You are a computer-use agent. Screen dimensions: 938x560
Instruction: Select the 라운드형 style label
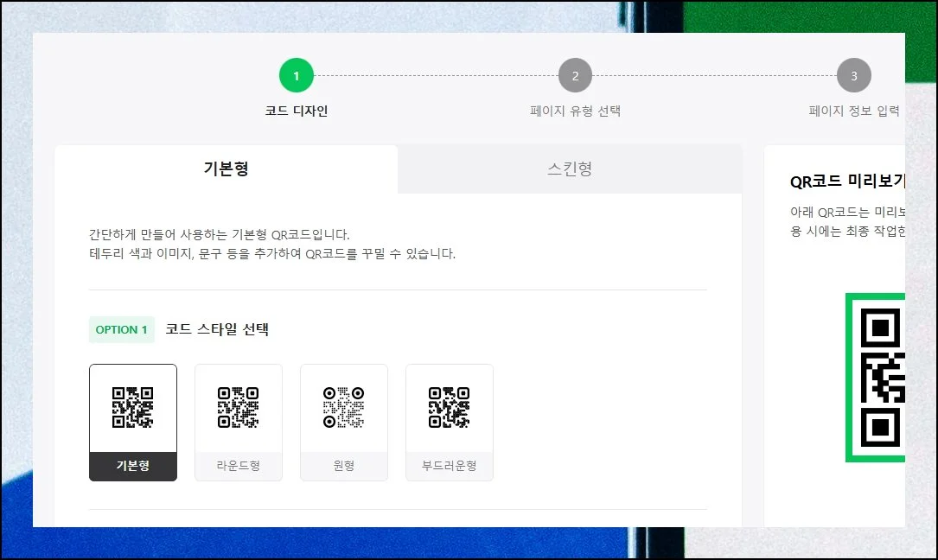(x=239, y=466)
